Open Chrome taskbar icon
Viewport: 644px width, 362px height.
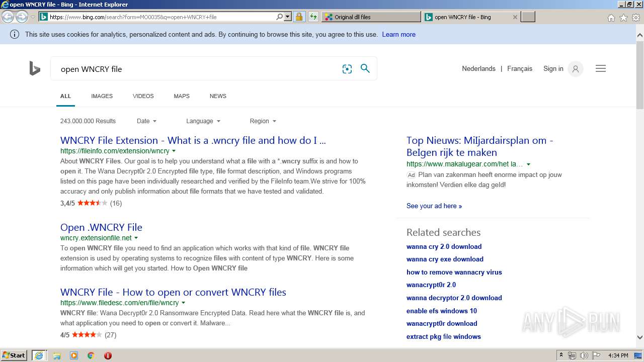coord(91,355)
